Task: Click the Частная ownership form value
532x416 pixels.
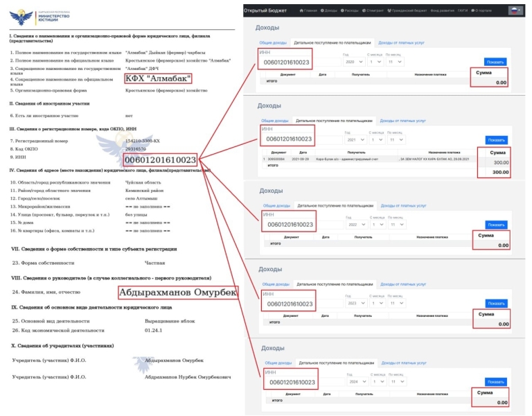Action: (154, 263)
